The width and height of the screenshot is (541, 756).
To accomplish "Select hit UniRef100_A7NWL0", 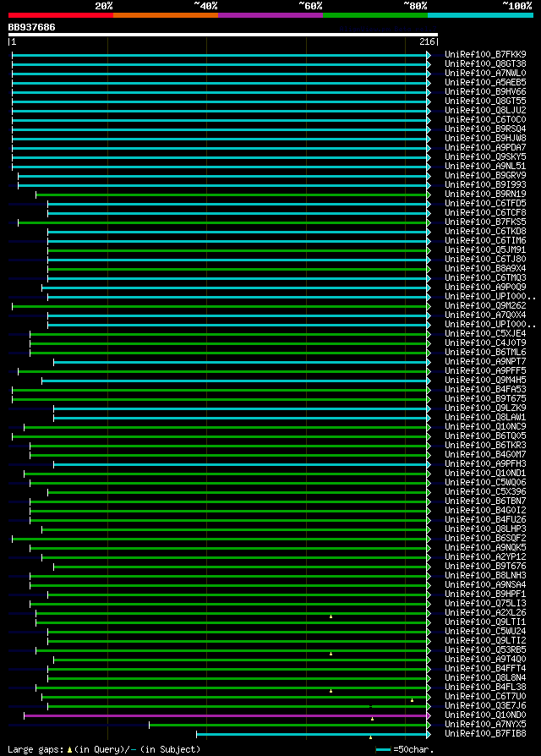I will coord(485,74).
